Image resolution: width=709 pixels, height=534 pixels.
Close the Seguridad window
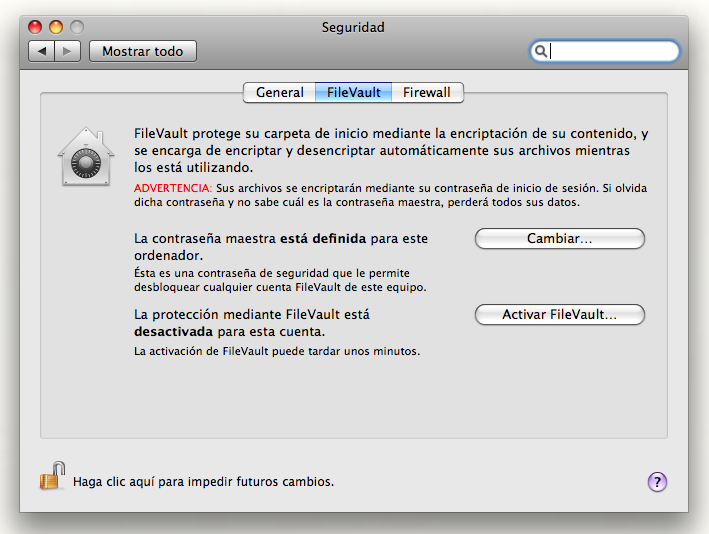tap(35, 27)
